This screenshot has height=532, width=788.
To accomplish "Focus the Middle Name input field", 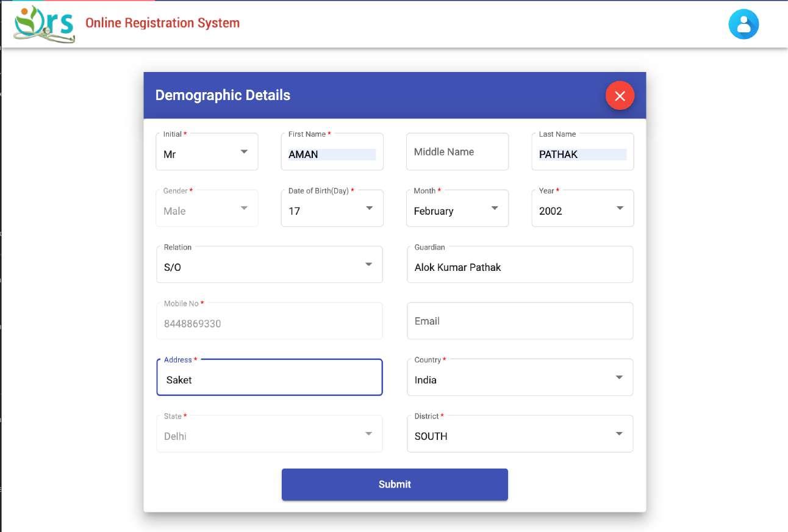I will pyautogui.click(x=457, y=152).
